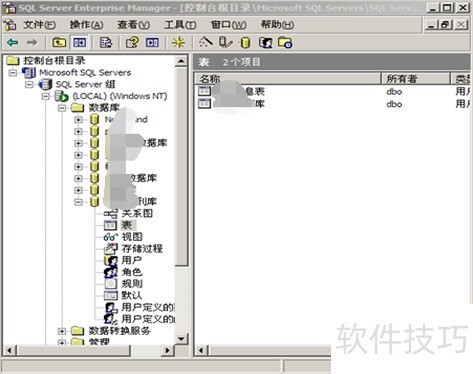Click the second table row icon ending 库
The image size is (473, 374).
pyautogui.click(x=204, y=104)
